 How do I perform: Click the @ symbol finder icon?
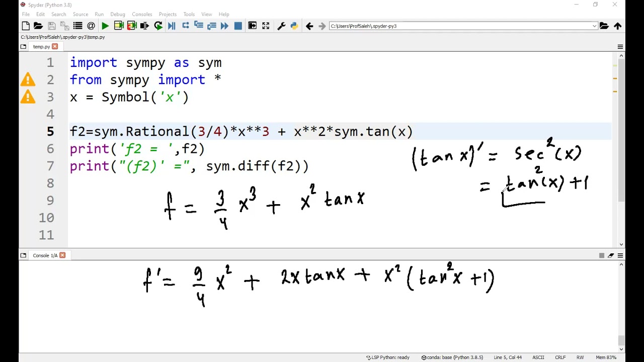(91, 26)
